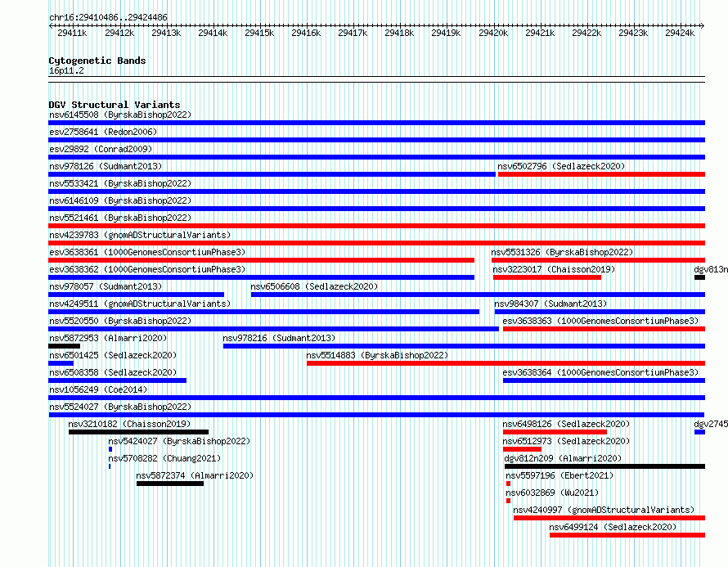
Task: Open nsv6512973 (Sedlazeck2020) label
Action: [x=566, y=441]
